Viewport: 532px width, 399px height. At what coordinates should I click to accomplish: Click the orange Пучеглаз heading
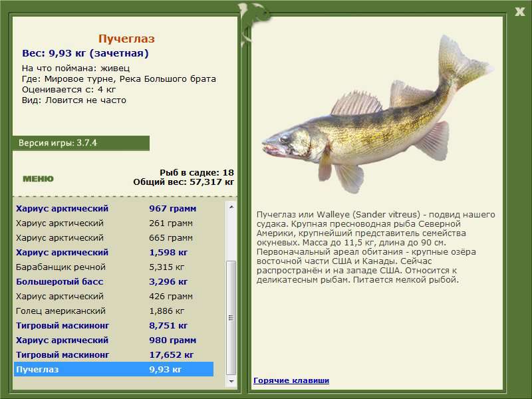[x=126, y=39]
